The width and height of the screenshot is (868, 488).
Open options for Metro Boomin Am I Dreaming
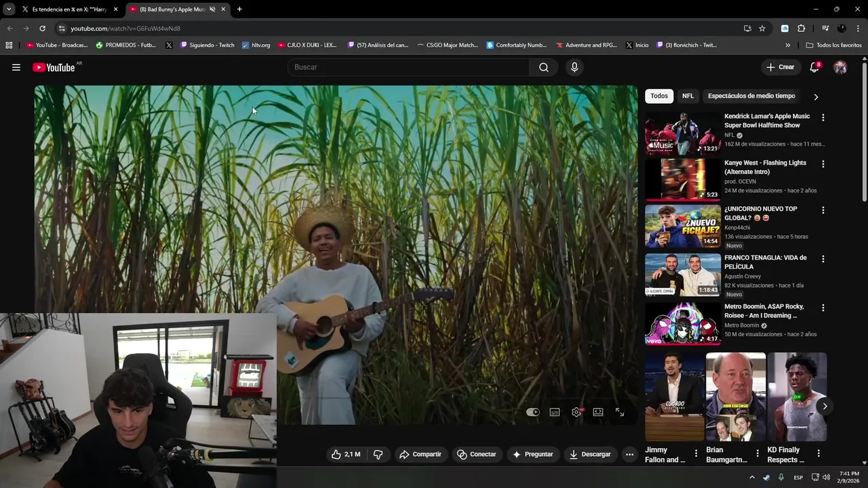click(x=823, y=308)
